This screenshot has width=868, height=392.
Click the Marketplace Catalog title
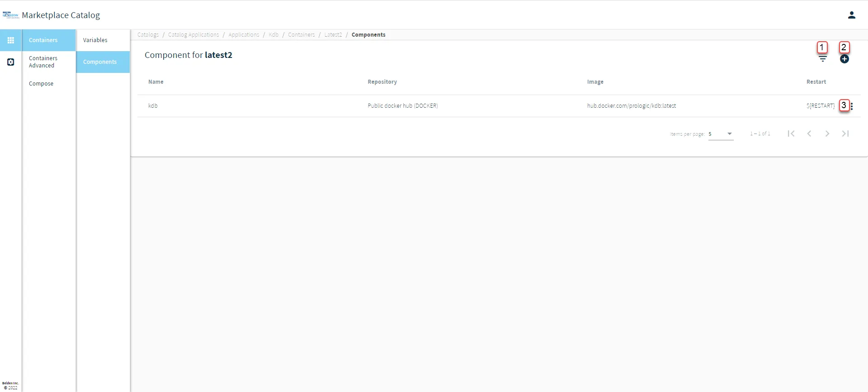tap(61, 15)
